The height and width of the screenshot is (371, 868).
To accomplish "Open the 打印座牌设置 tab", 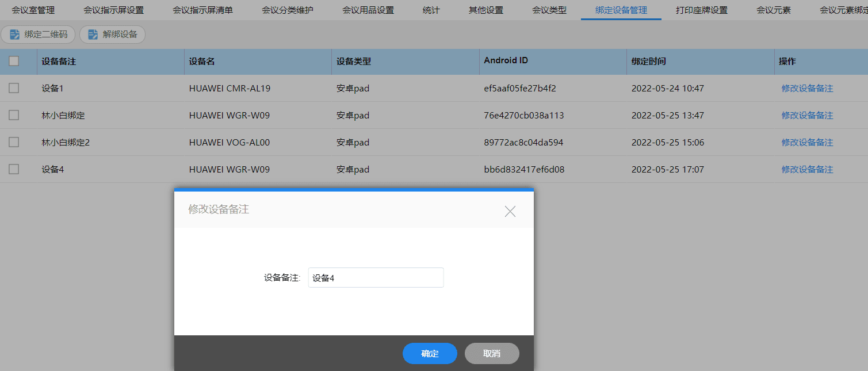I will click(702, 10).
